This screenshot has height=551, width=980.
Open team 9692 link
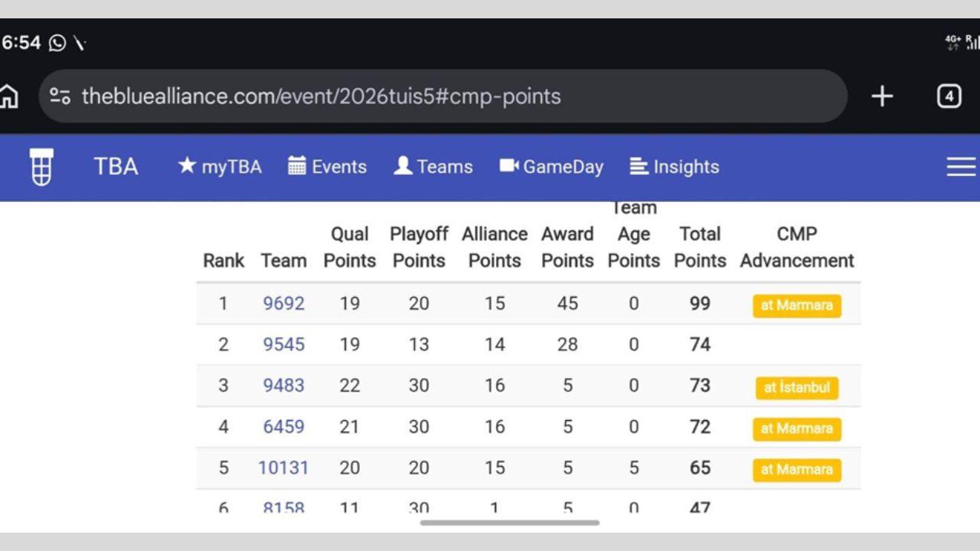tap(284, 304)
